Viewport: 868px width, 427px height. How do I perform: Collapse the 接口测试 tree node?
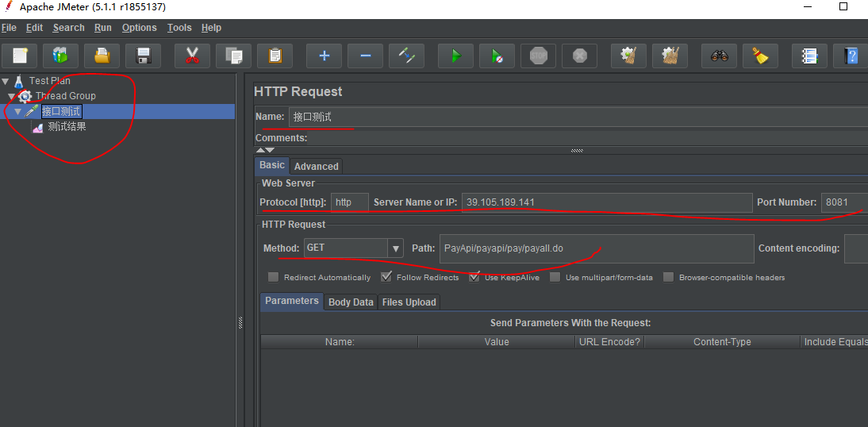(17, 112)
